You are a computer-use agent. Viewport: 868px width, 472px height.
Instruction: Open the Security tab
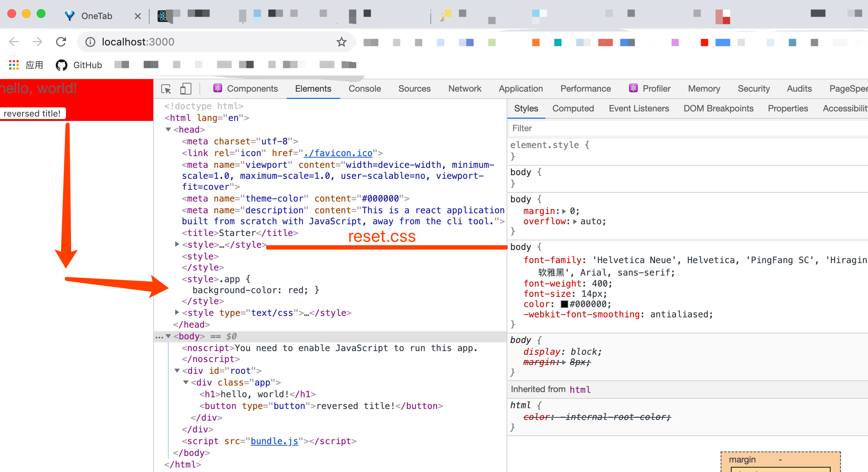(754, 89)
